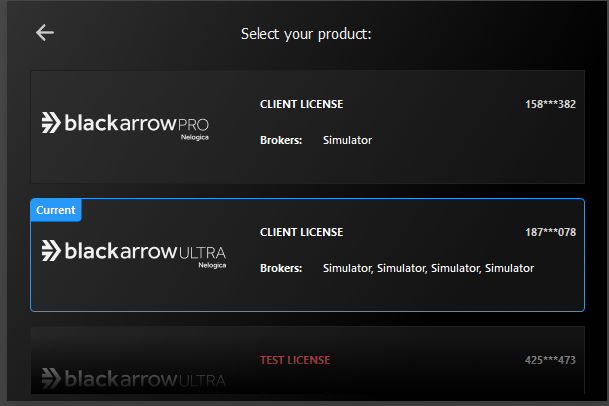Select the blackarrow PRO client license card
Image resolution: width=609 pixels, height=406 pixels.
307,127
